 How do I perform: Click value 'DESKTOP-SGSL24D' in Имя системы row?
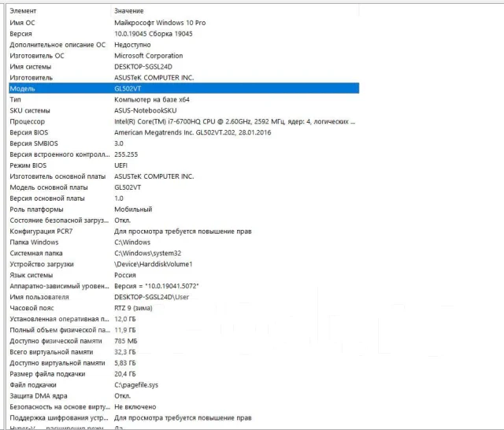coord(143,67)
